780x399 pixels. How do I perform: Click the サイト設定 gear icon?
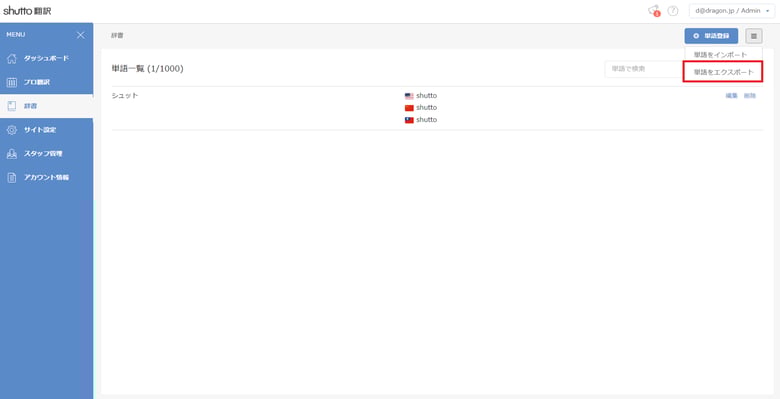(x=12, y=130)
